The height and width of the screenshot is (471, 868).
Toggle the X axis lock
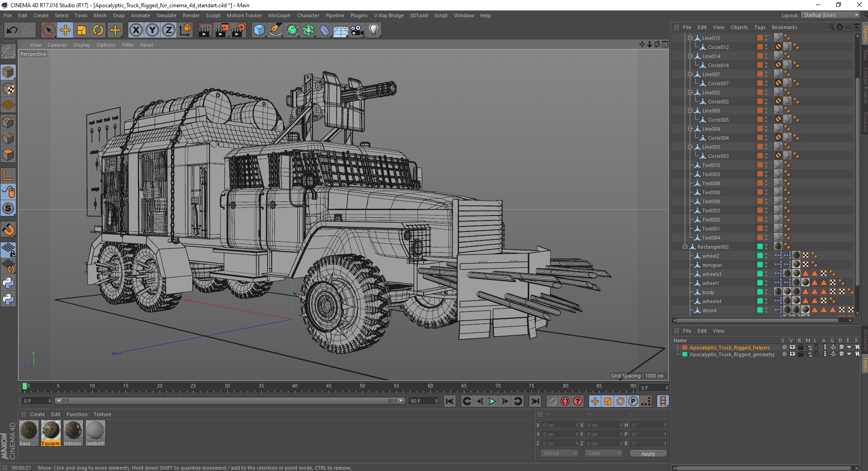(x=136, y=30)
